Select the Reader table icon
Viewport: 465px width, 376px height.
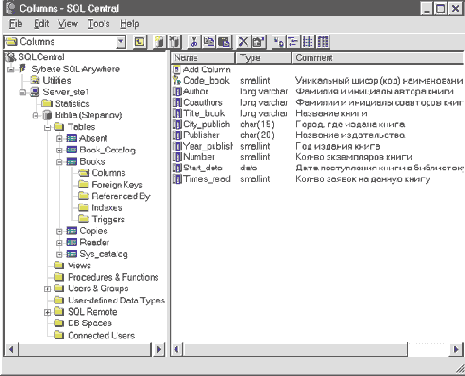(x=72, y=242)
